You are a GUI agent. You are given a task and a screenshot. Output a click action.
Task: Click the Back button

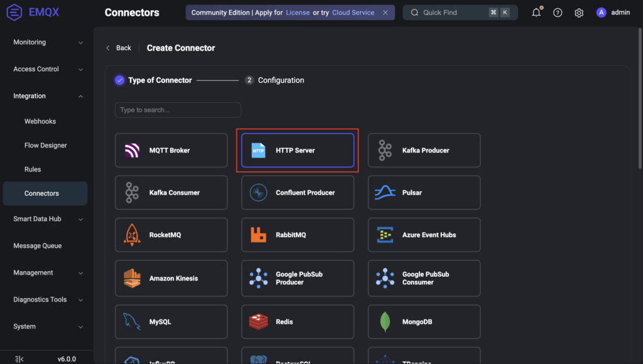[x=118, y=48]
